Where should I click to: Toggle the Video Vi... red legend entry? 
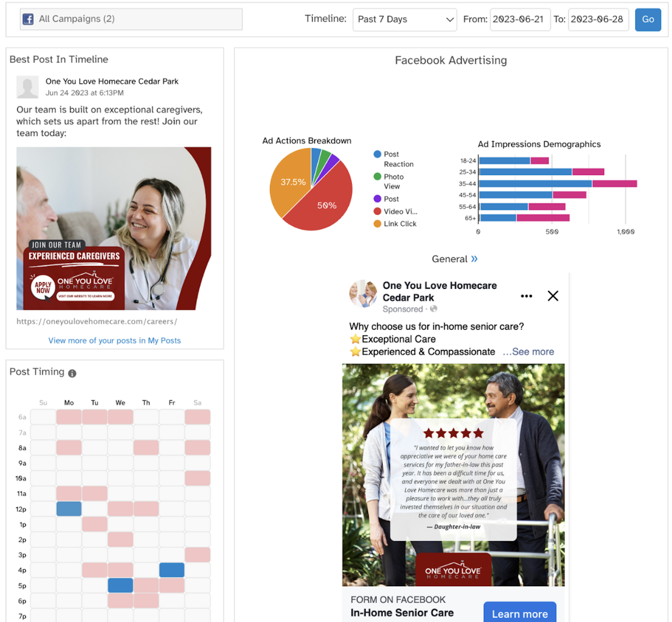pos(395,211)
